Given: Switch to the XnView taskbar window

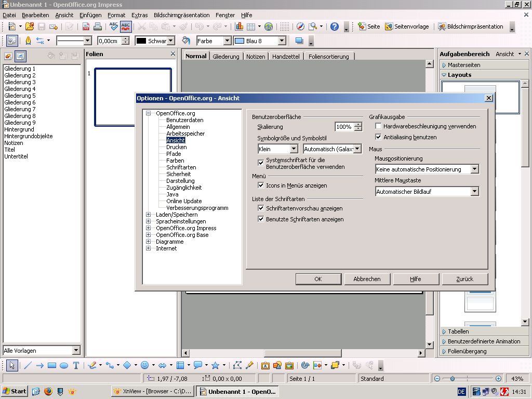Looking at the screenshot, I should pos(153,391).
